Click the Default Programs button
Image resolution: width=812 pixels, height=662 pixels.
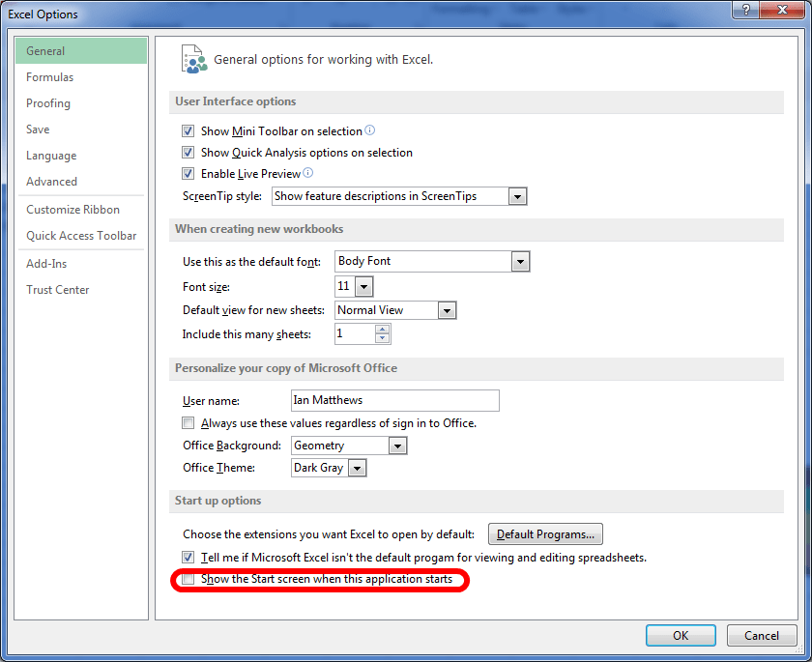point(545,533)
